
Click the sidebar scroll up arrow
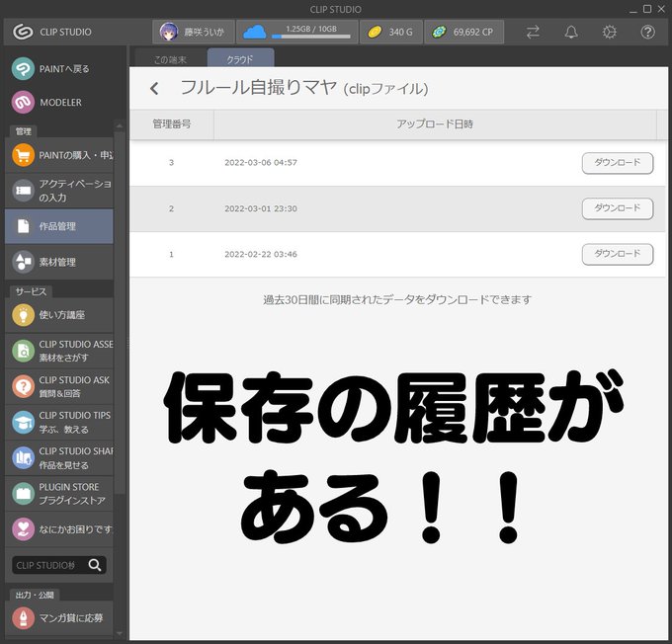point(120,126)
